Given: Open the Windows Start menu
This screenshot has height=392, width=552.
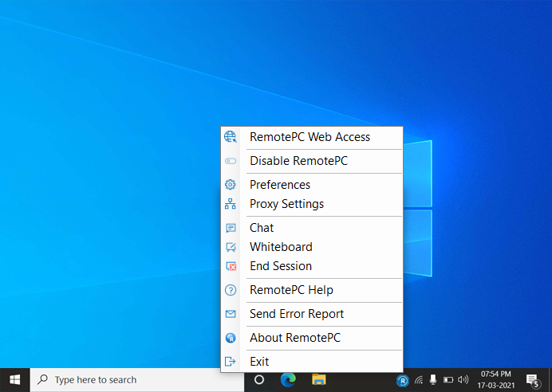Looking at the screenshot, I should coord(14,380).
